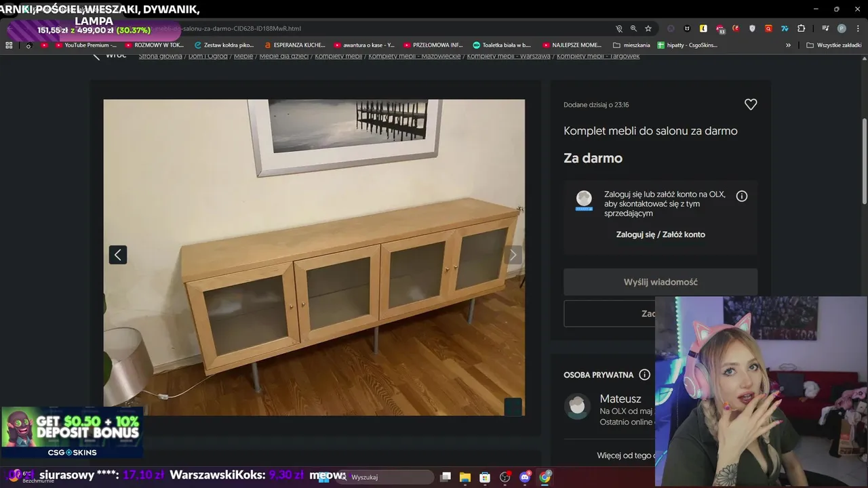This screenshot has height=488, width=868.
Task: Open Task View from taskbar
Action: (446, 477)
